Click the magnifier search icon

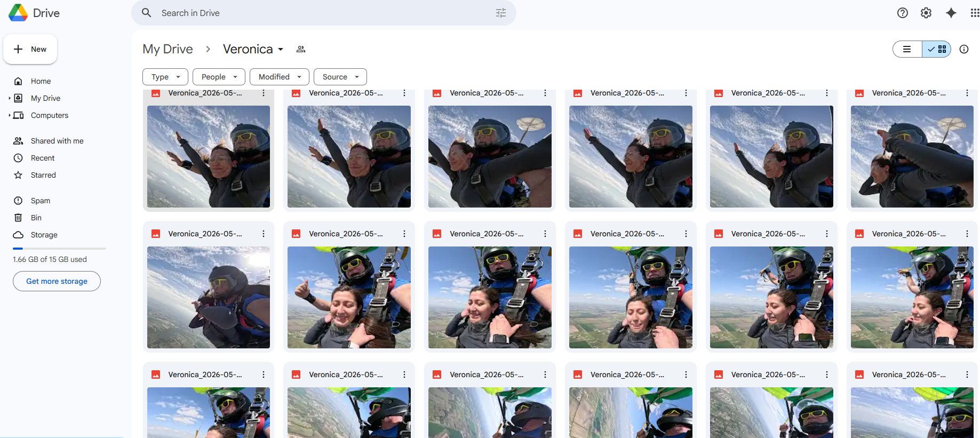click(147, 13)
